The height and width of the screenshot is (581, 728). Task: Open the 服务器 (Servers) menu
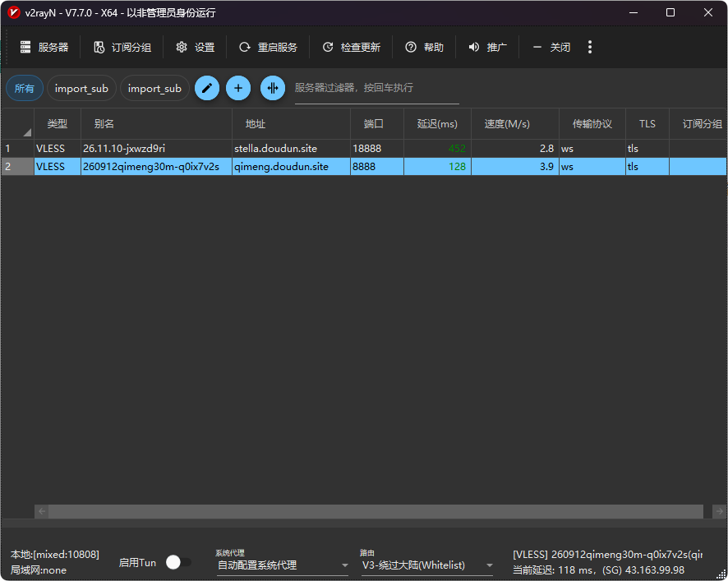point(44,48)
